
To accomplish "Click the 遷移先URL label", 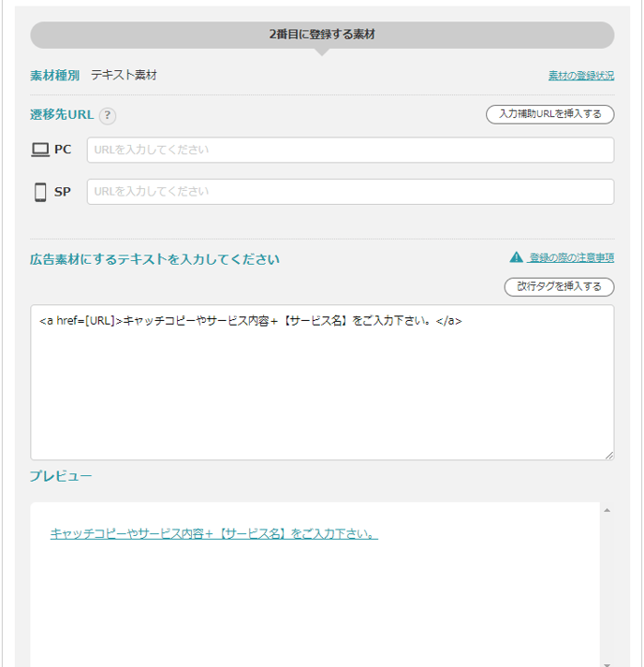I will [x=62, y=115].
